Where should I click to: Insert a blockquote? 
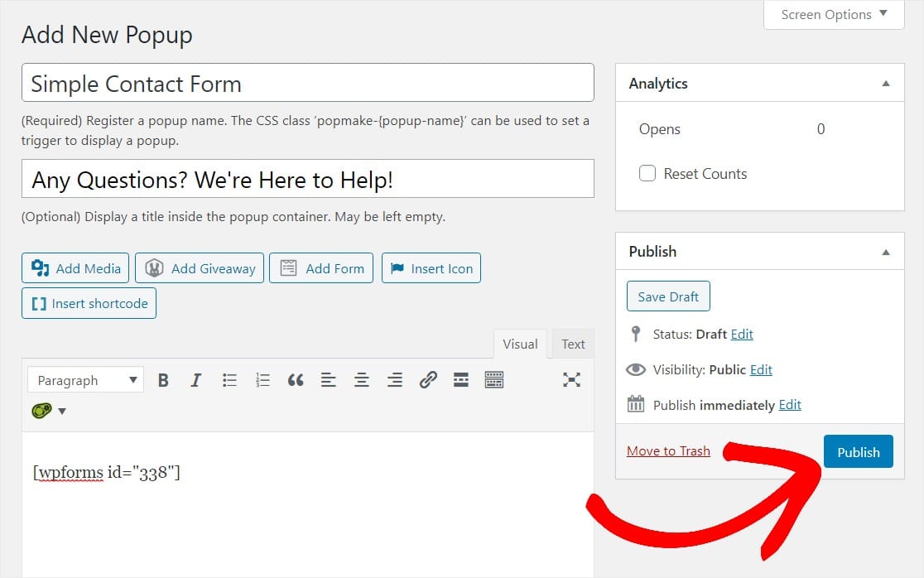pyautogui.click(x=296, y=379)
